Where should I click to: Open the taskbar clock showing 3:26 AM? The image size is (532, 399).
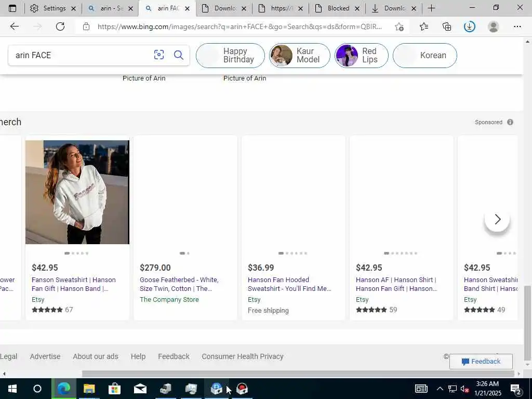[488, 389]
